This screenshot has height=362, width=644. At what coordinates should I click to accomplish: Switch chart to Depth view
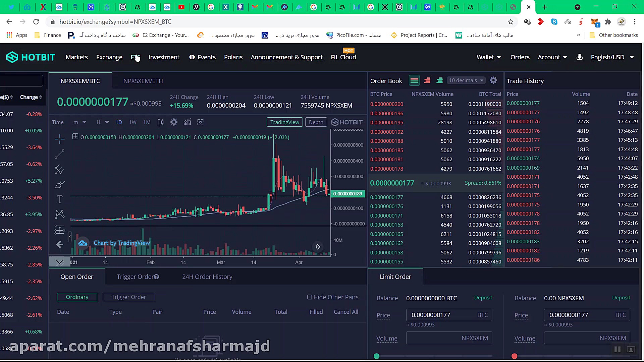(x=316, y=122)
